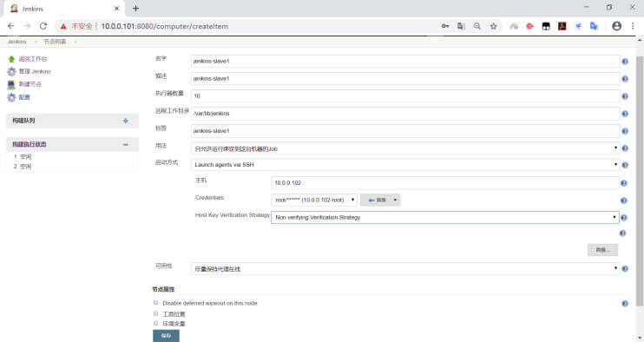Open help for the 执行器数量 field
Image resolution: width=644 pixels, height=342 pixels.
[x=625, y=96]
